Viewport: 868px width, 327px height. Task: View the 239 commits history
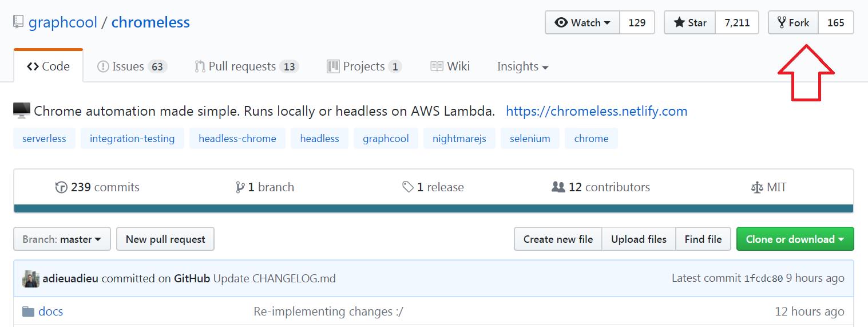[x=97, y=187]
